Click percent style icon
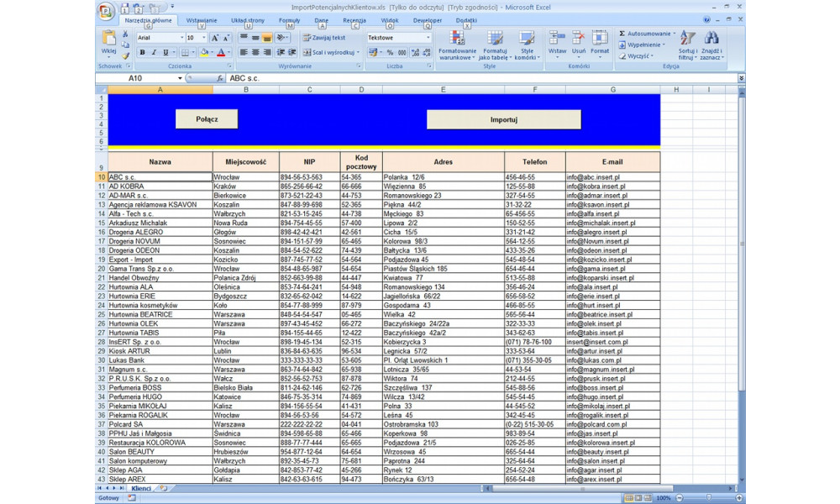This screenshot has width=840, height=504. (x=390, y=52)
